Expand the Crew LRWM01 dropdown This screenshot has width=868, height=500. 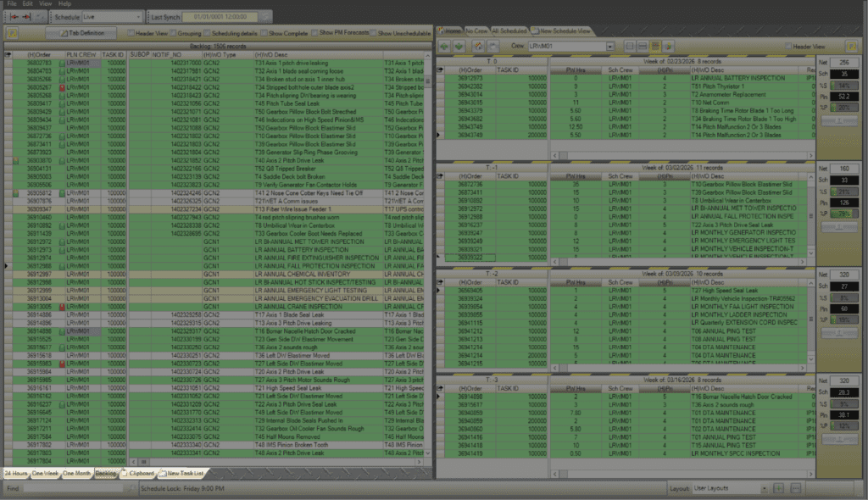(x=609, y=46)
